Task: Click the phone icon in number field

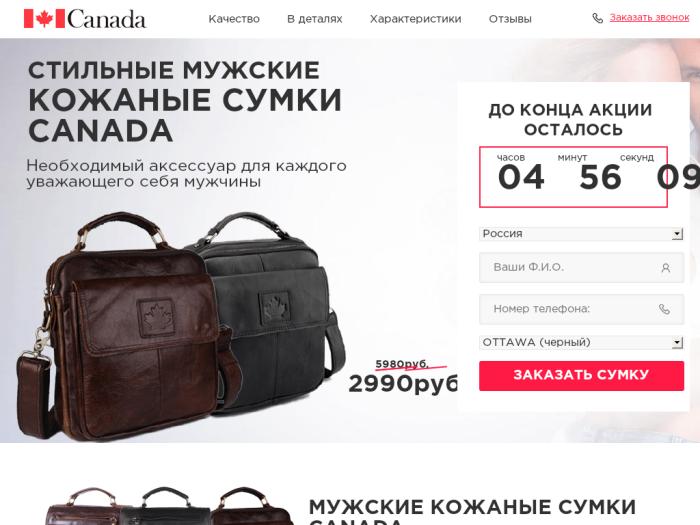Action: coord(664,309)
